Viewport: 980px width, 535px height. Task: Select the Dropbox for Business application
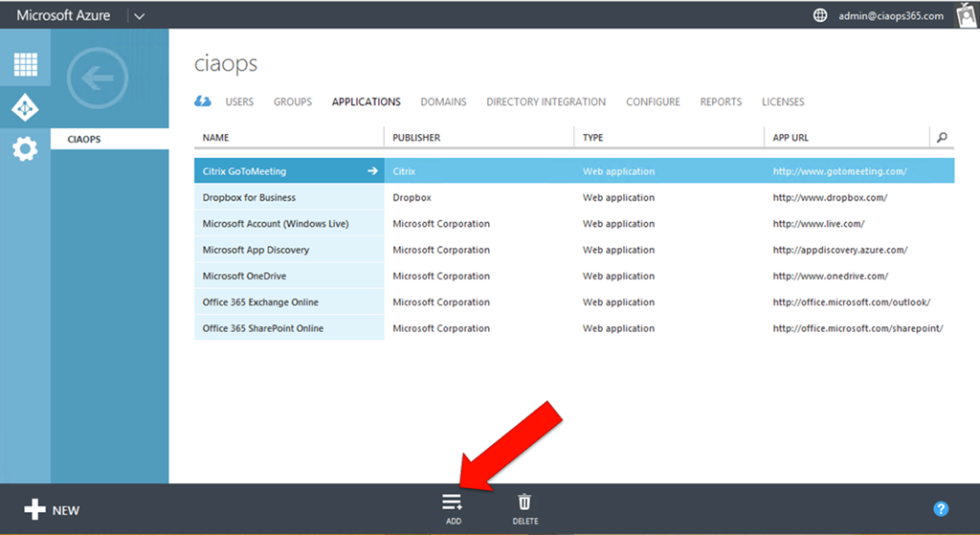(x=249, y=197)
